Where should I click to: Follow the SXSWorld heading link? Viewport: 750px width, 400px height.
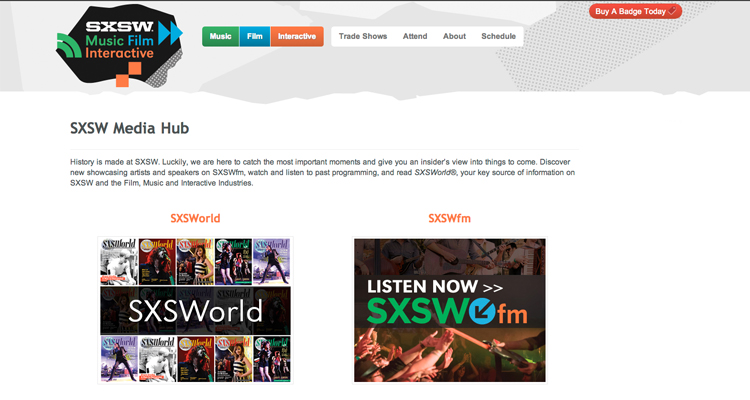(x=195, y=218)
